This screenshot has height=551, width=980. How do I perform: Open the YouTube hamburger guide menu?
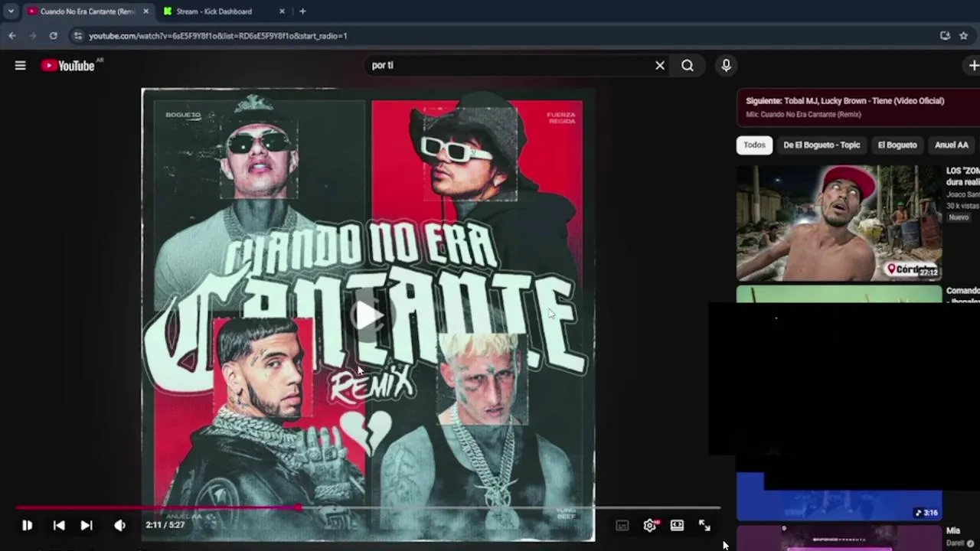coord(21,66)
